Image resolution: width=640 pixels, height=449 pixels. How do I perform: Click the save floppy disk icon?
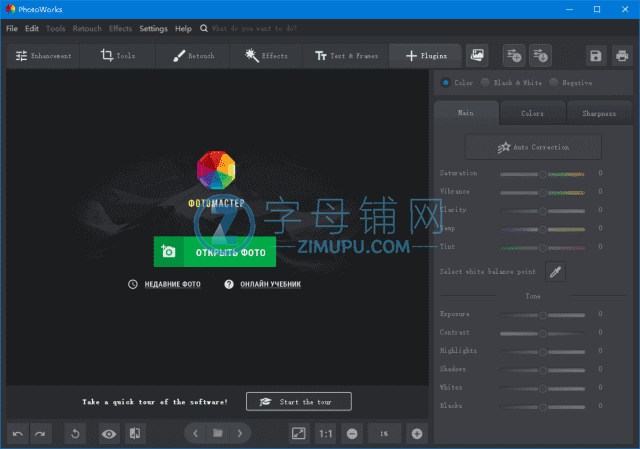[596, 56]
